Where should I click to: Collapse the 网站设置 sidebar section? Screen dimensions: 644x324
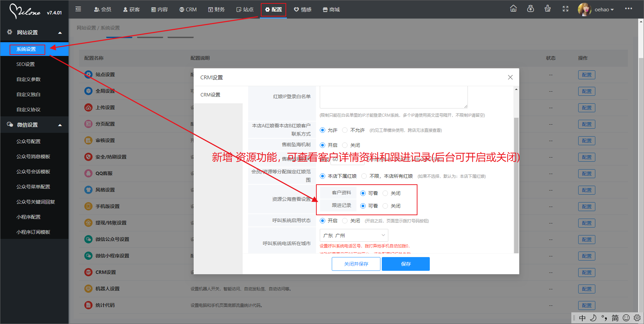[60, 33]
